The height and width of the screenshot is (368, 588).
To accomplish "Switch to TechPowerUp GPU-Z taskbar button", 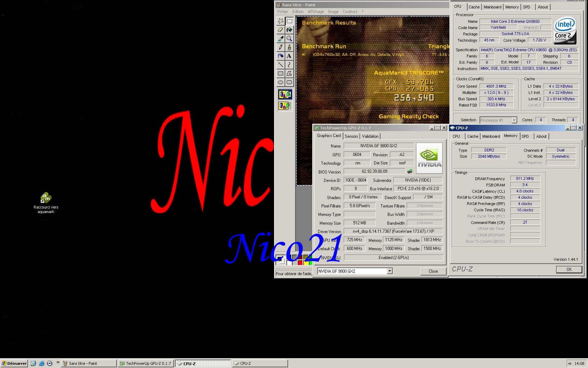I will 146,363.
